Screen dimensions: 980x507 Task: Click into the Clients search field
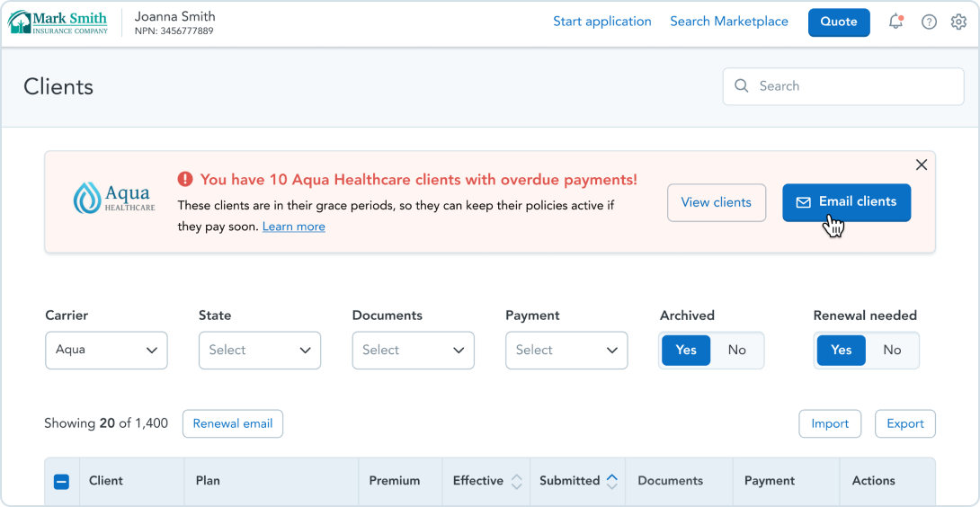(x=843, y=86)
